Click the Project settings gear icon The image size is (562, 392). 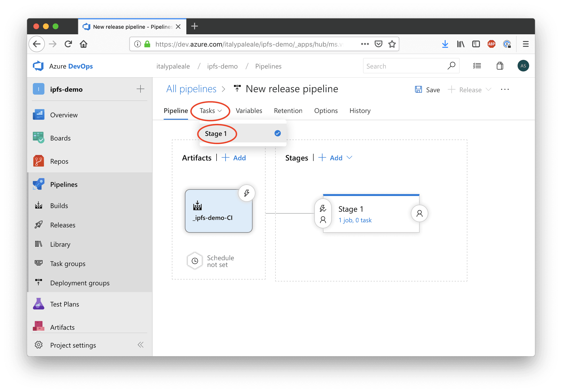click(x=38, y=345)
